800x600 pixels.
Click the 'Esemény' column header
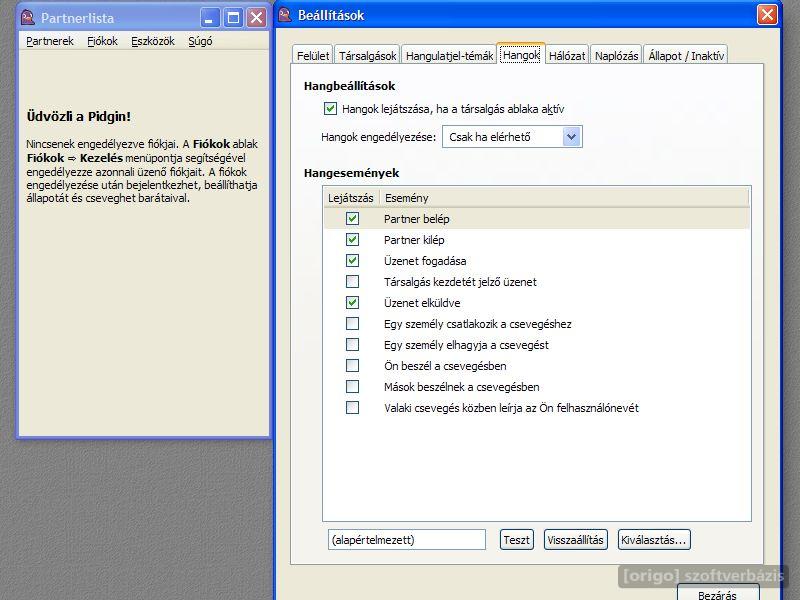coord(564,198)
